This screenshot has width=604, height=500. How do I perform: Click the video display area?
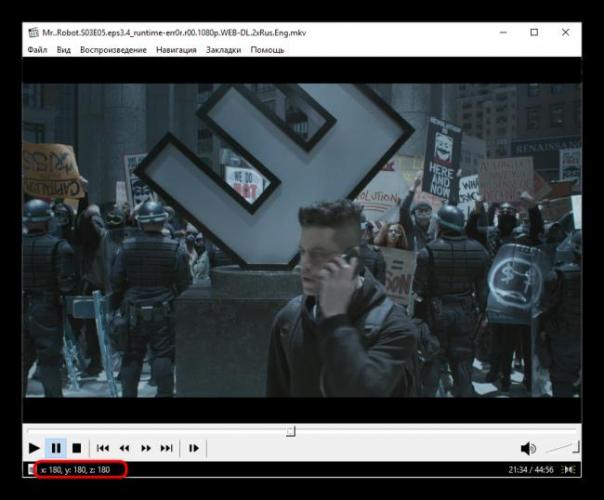tap(302, 240)
